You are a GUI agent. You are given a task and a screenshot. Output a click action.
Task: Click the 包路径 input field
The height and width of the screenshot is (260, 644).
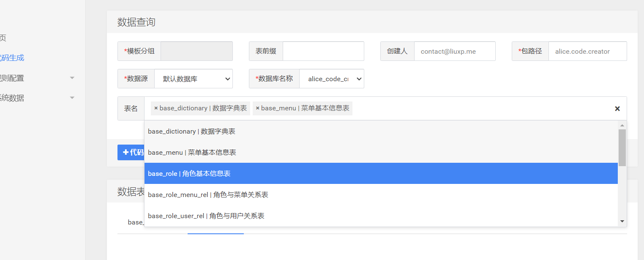click(588, 51)
